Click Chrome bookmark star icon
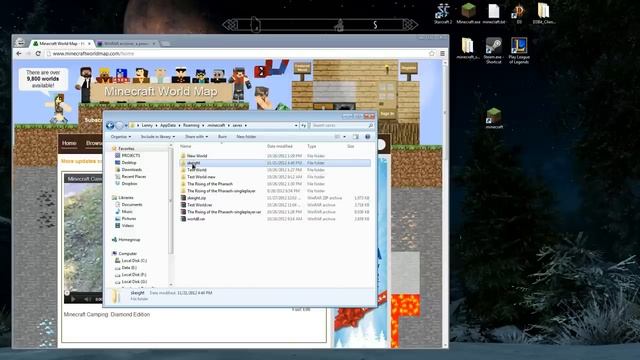This screenshot has width=640, height=360. [x=432, y=53]
